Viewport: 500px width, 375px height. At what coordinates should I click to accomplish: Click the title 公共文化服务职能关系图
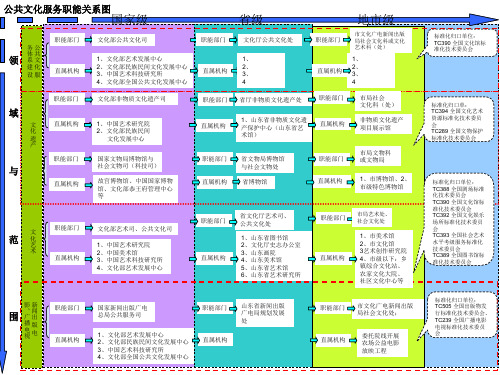pyautogui.click(x=57, y=9)
